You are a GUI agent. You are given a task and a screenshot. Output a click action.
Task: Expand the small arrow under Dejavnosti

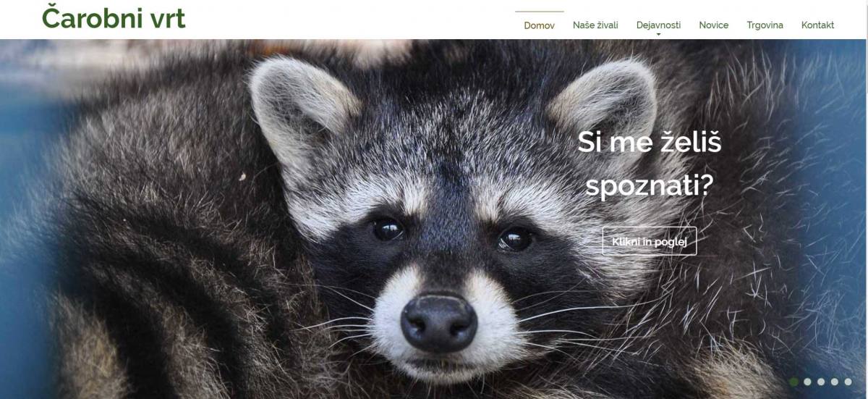point(658,34)
